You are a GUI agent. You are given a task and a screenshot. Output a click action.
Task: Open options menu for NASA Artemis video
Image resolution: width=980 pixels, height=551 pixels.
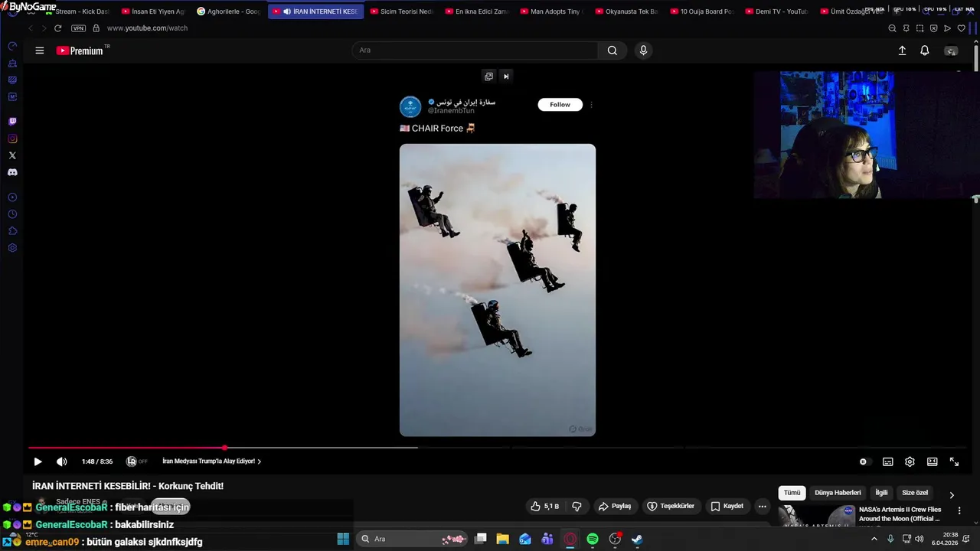pyautogui.click(x=959, y=510)
